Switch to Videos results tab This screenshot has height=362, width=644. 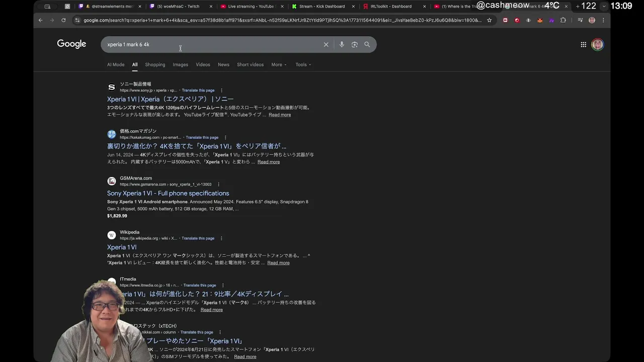click(x=203, y=64)
